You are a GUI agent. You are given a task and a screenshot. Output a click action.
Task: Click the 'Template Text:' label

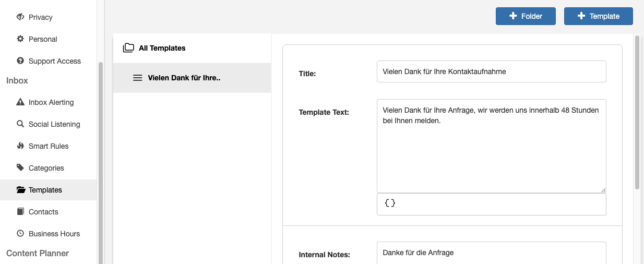coord(324,112)
